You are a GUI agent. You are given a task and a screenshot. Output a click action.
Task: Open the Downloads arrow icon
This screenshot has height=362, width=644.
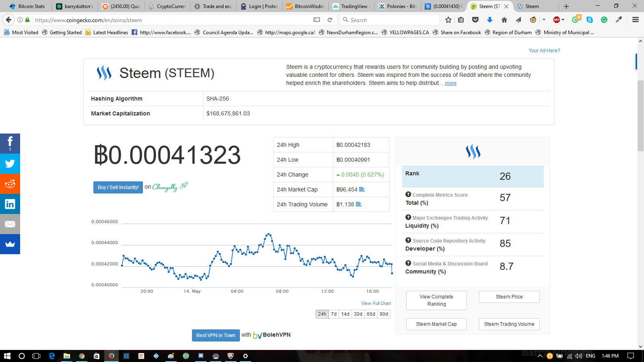pos(490,20)
